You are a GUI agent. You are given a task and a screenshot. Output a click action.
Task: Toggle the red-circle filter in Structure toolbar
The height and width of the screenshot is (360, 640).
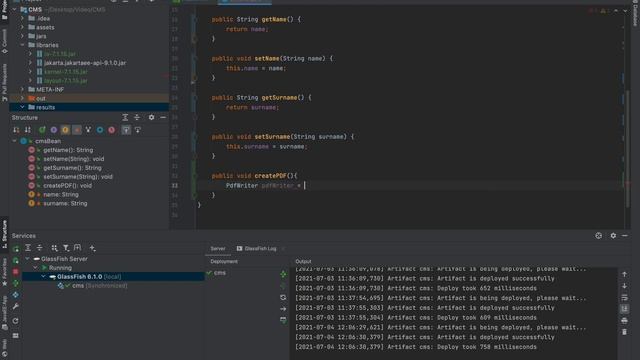111,130
